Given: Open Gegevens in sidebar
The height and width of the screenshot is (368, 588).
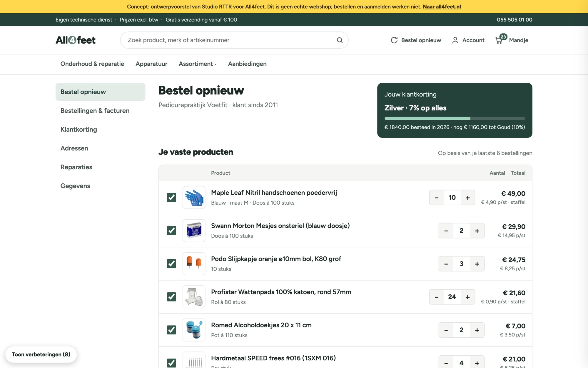Looking at the screenshot, I should pos(100,186).
